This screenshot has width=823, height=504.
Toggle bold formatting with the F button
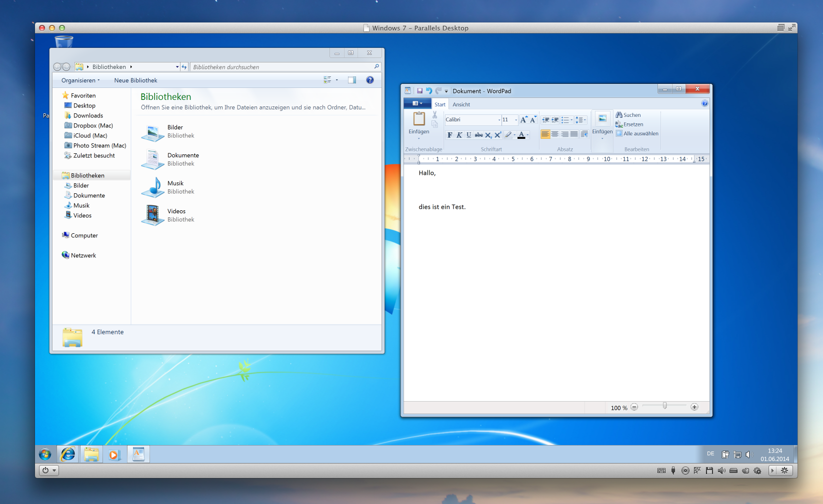tap(449, 135)
